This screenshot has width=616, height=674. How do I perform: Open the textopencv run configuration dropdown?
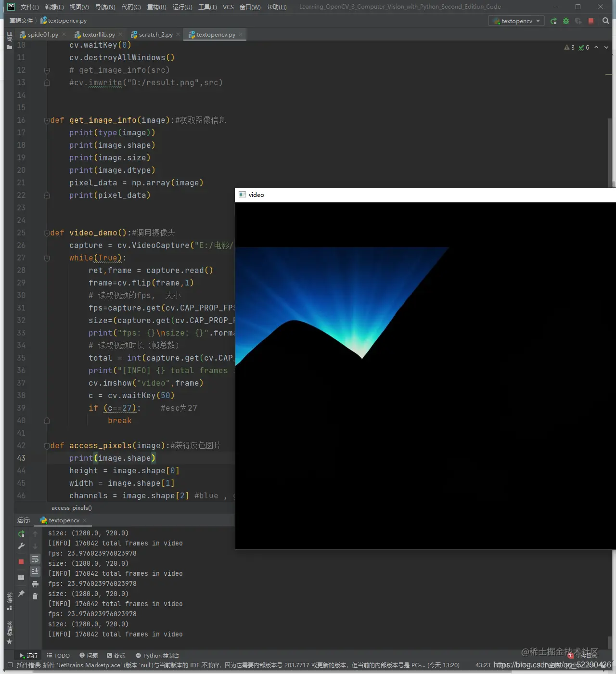tap(516, 21)
